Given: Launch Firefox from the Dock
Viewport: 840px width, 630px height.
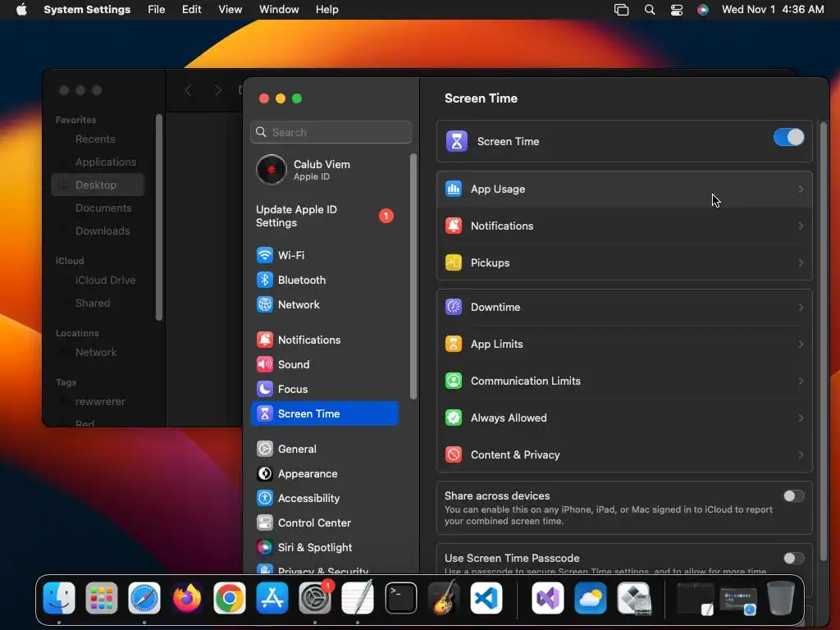Looking at the screenshot, I should click(187, 598).
